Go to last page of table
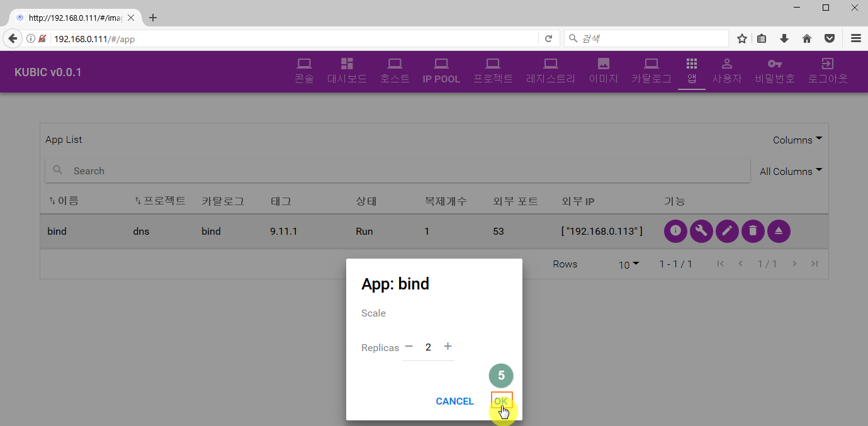 coord(814,264)
